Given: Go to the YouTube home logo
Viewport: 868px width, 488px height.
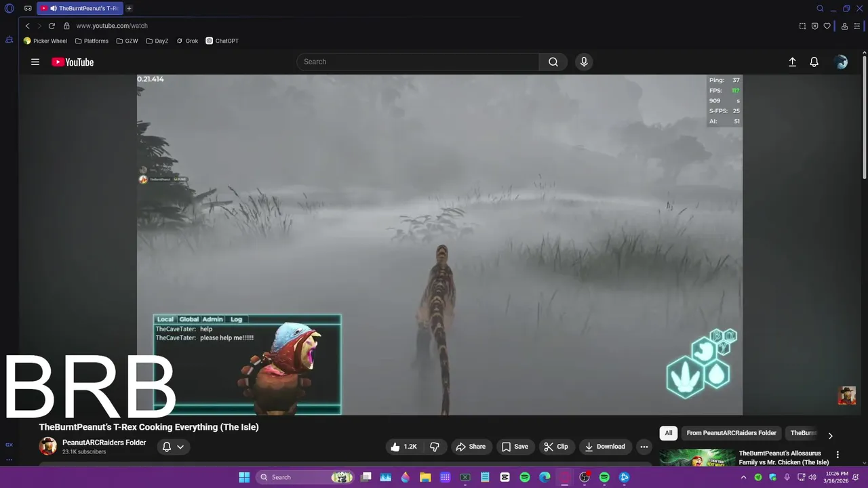Looking at the screenshot, I should pyautogui.click(x=73, y=62).
